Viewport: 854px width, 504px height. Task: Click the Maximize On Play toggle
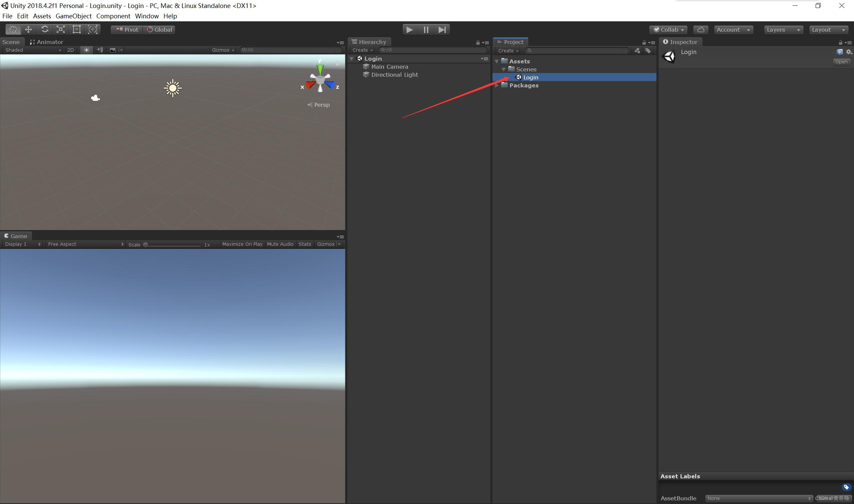click(x=242, y=244)
